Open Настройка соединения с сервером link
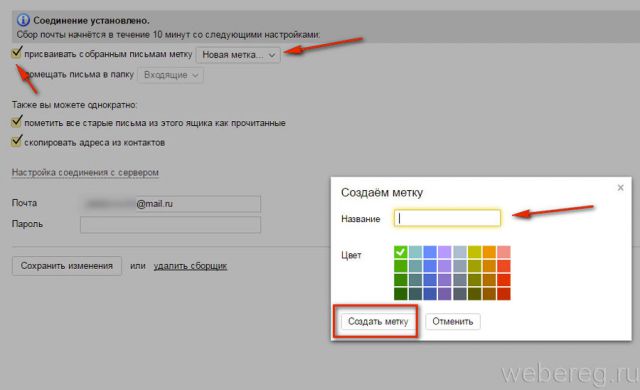The image size is (640, 390). (x=85, y=173)
